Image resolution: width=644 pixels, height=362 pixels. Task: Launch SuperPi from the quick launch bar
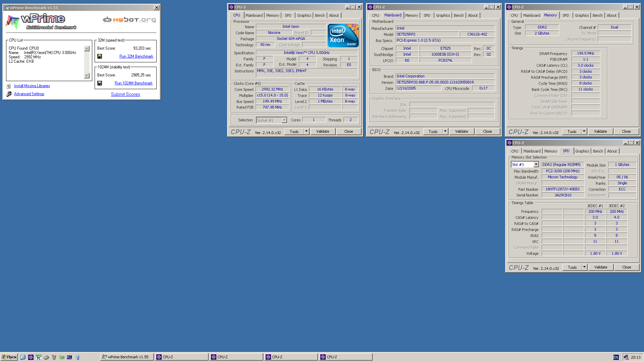39,357
